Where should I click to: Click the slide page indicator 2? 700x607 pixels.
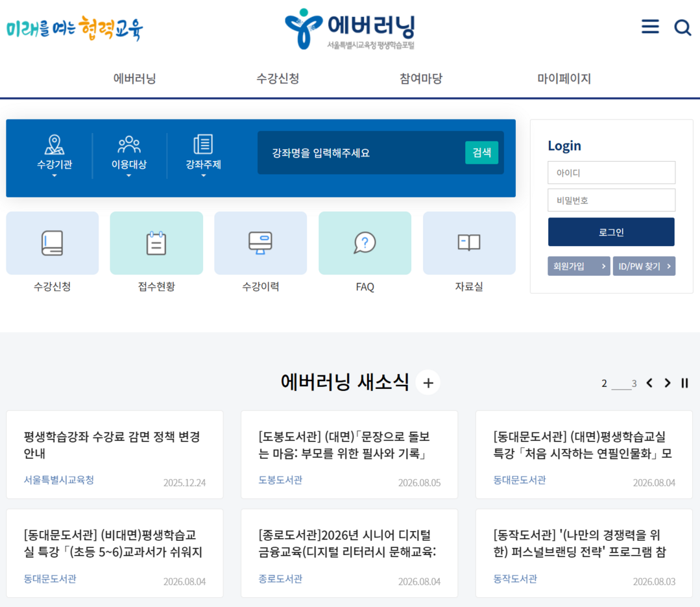tap(604, 383)
